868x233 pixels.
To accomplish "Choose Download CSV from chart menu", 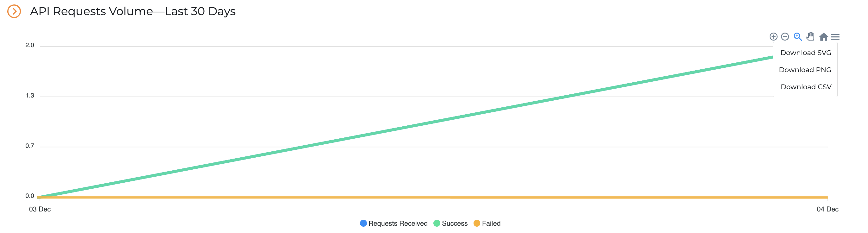I will 806,87.
